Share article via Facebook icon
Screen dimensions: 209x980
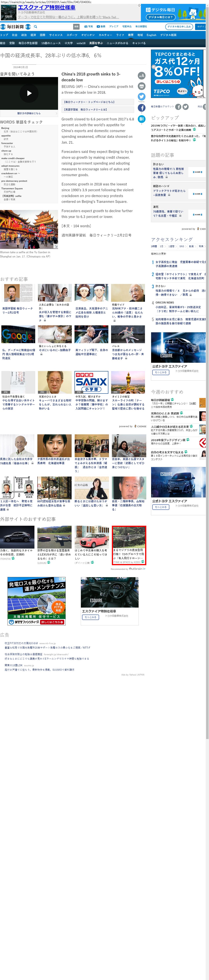[141, 108]
